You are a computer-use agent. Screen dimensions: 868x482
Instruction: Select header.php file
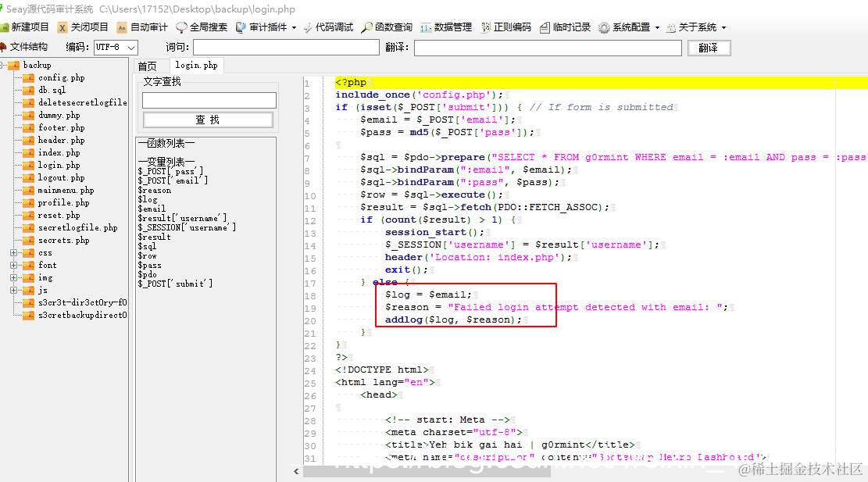pyautogui.click(x=62, y=141)
